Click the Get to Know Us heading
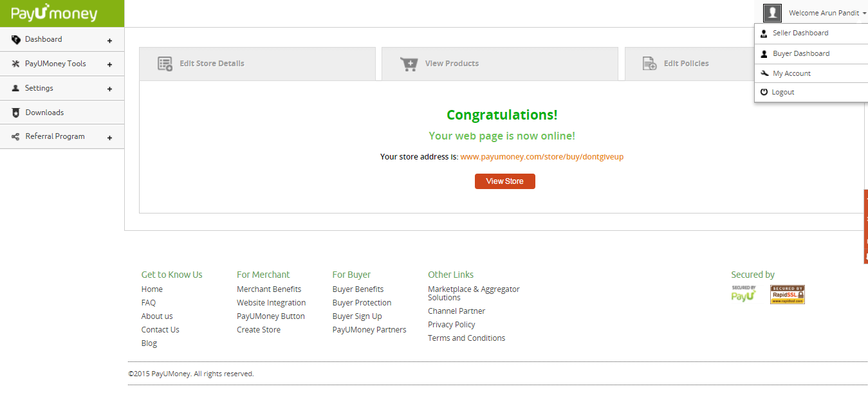Screen dimensions: 868x418 pos(172,275)
